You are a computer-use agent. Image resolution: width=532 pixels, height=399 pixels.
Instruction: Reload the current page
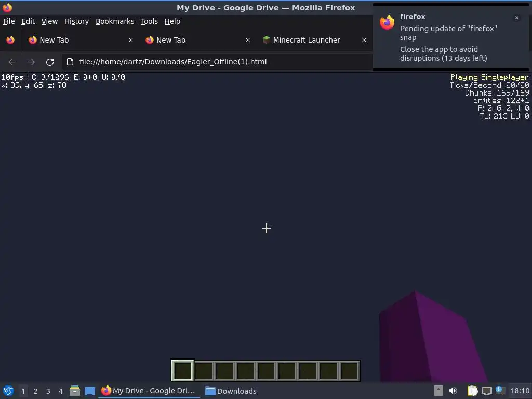click(x=50, y=62)
